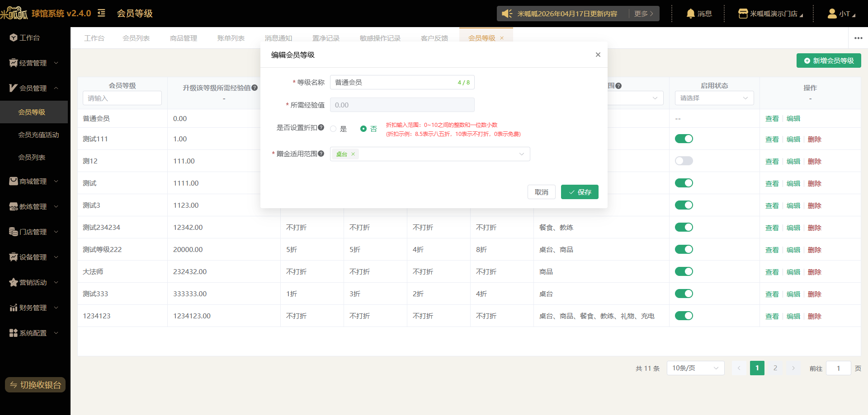
Task: Open the 10条/页 page size dropdown
Action: 695,368
